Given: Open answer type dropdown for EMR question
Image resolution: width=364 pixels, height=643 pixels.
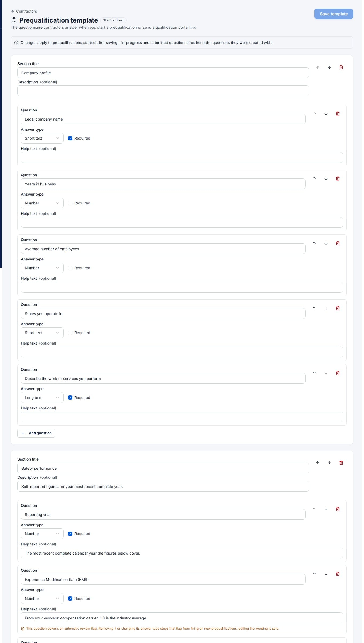Looking at the screenshot, I should (x=42, y=599).
